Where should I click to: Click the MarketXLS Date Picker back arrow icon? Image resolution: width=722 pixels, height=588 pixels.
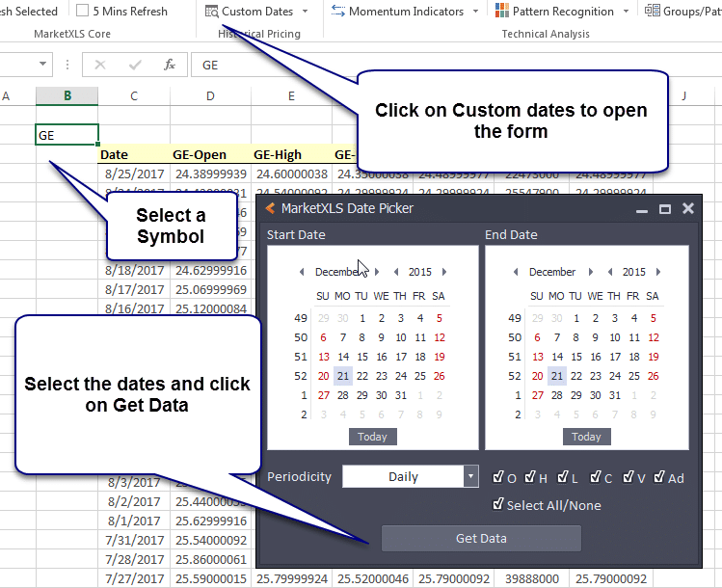coord(270,208)
